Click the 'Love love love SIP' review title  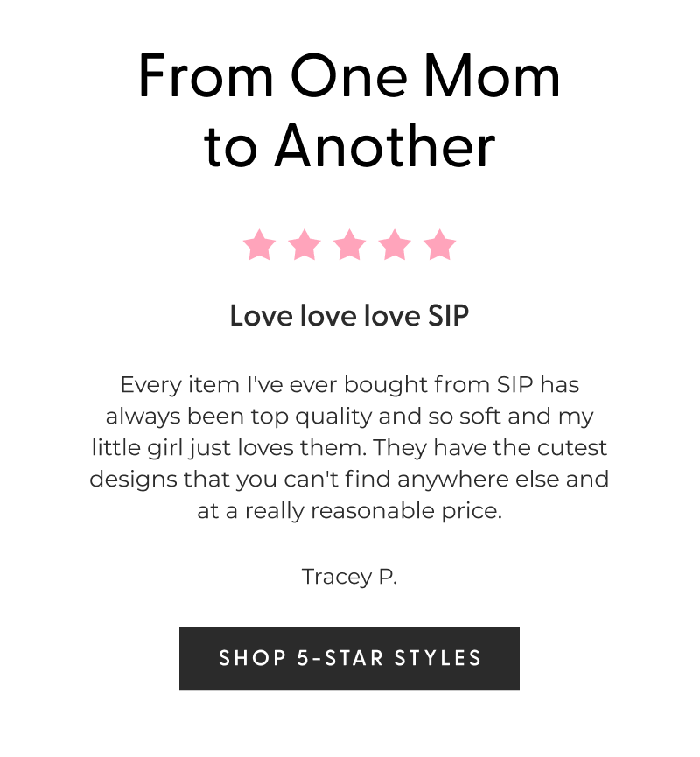[349, 316]
